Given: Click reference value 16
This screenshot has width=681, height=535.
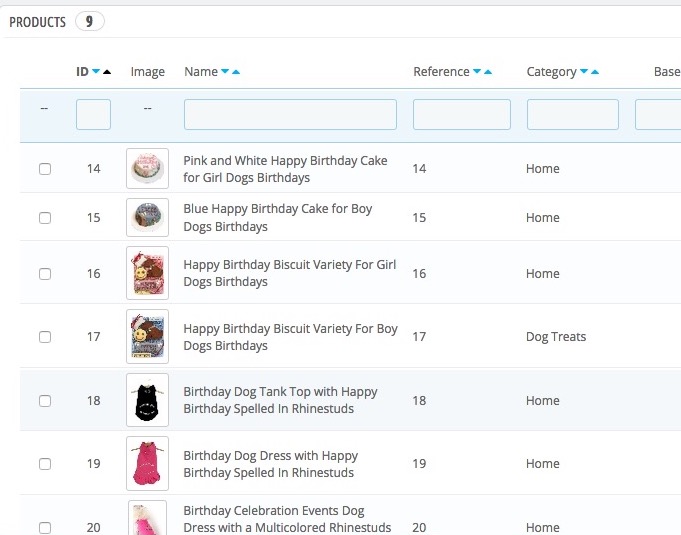Looking at the screenshot, I should [x=419, y=274].
